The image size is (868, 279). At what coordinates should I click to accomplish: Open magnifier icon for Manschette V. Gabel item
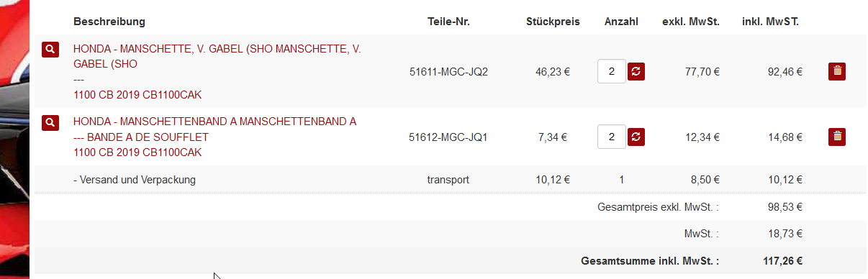(50, 50)
